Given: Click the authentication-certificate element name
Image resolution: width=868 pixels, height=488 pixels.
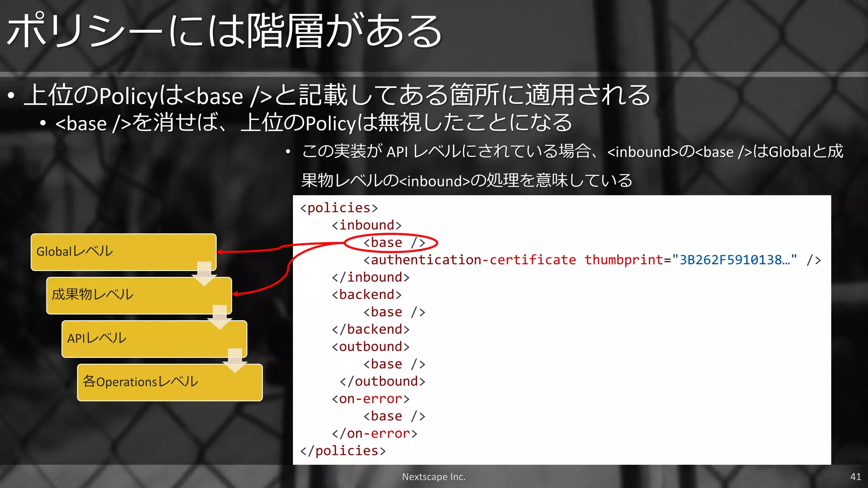Looking at the screenshot, I should (473, 260).
